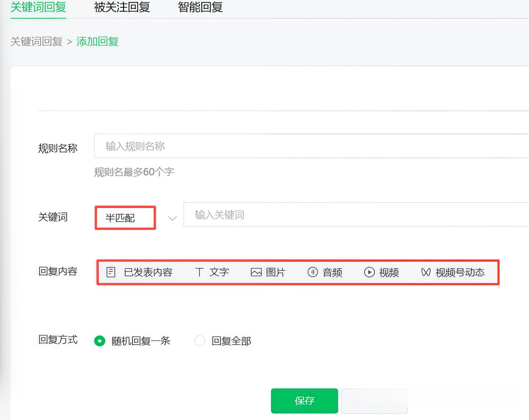Image resolution: width=529 pixels, height=420 pixels.
Task: Switch to the 关键词回复 tab
Action: coord(38,7)
